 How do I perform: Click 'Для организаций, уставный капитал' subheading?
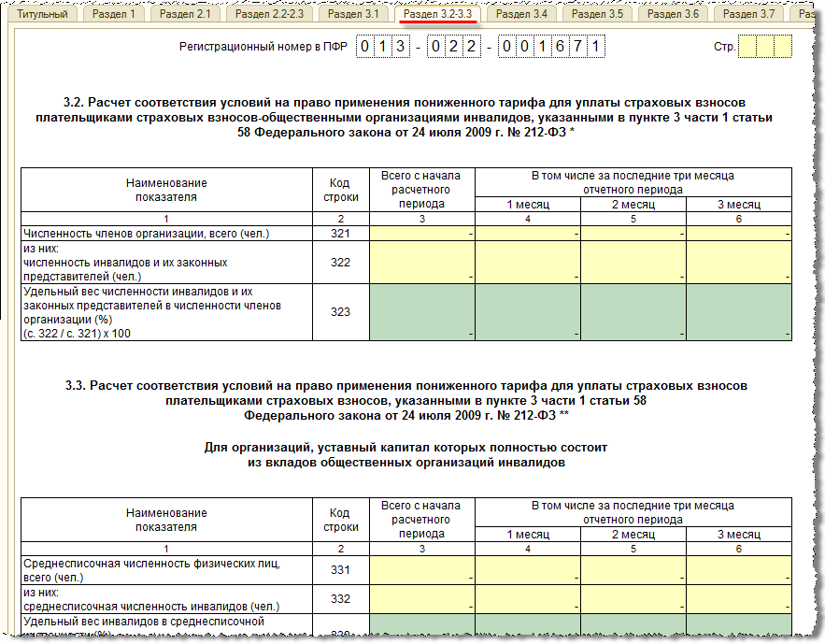coord(405,455)
